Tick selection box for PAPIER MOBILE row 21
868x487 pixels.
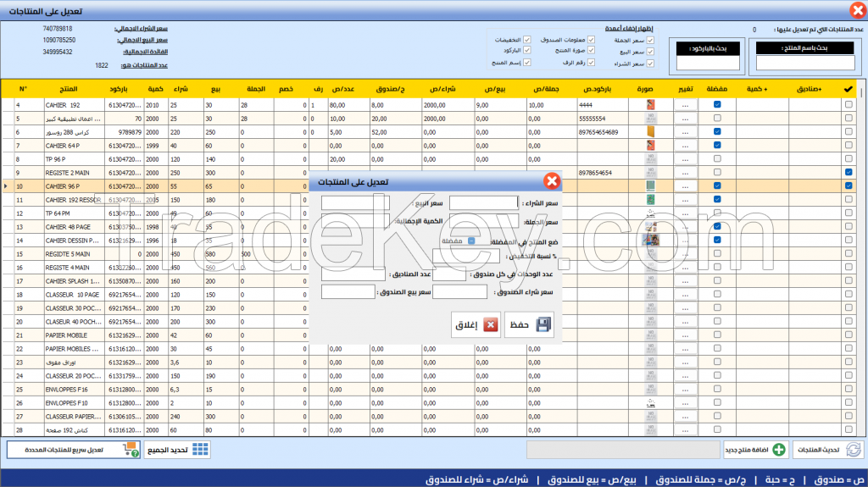pyautogui.click(x=849, y=335)
